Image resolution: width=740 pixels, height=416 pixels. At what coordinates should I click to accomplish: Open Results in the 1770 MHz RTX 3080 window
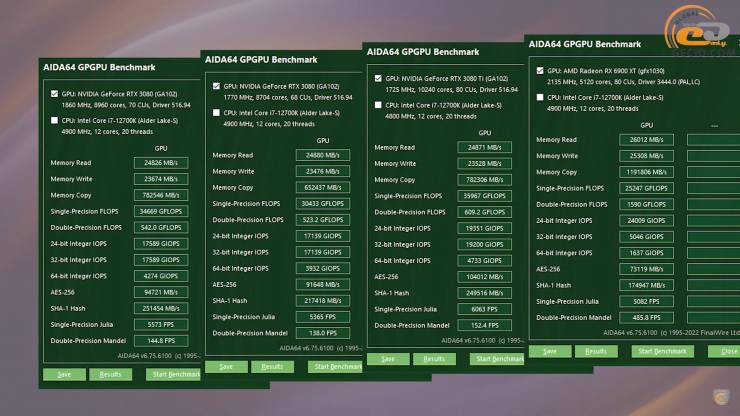[272, 367]
